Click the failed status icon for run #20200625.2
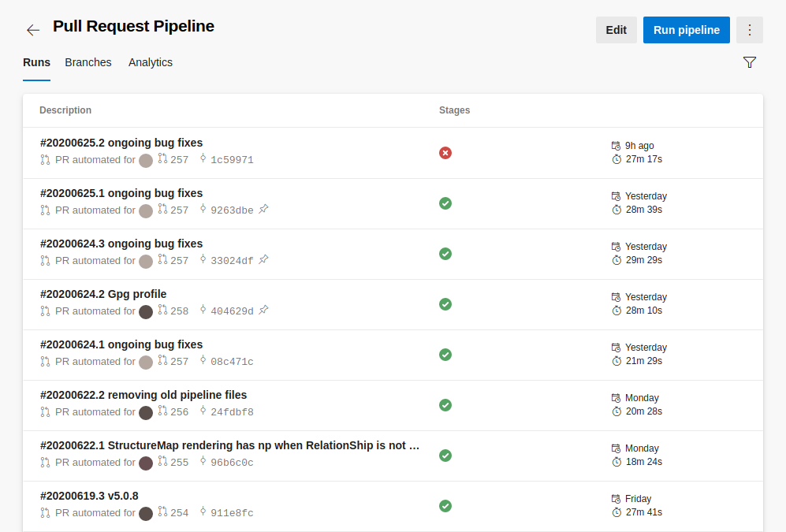The height and width of the screenshot is (532, 786). pyautogui.click(x=445, y=153)
